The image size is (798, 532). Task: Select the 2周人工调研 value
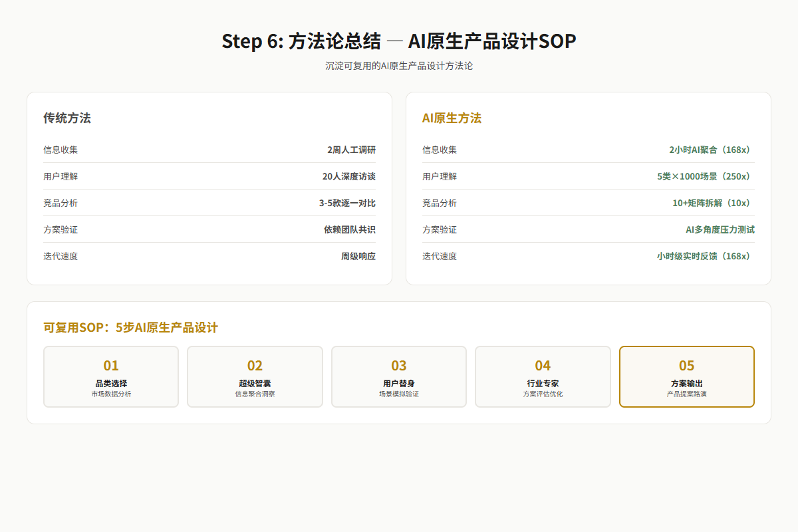(x=351, y=150)
